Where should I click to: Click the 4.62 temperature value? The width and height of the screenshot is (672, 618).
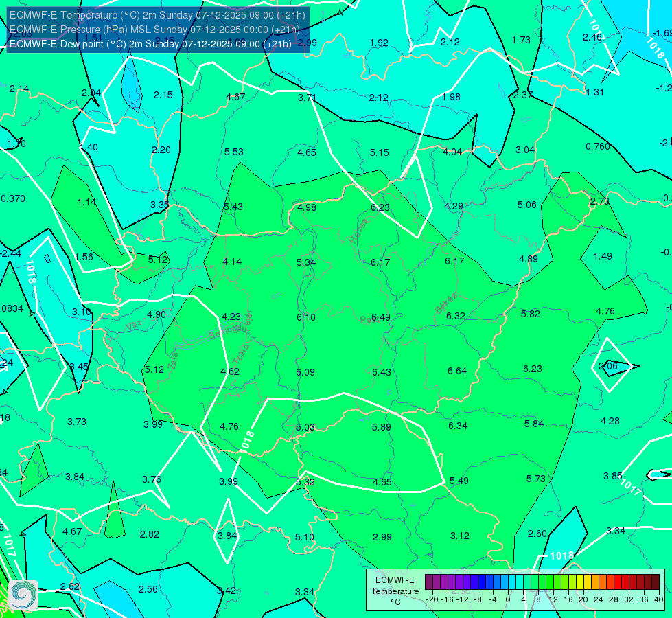[x=230, y=371]
